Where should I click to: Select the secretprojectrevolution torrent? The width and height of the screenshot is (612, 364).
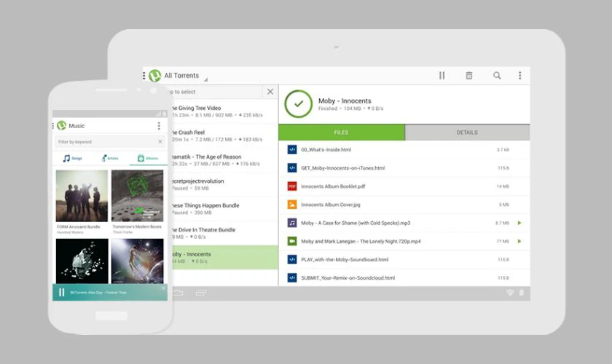(x=225, y=184)
